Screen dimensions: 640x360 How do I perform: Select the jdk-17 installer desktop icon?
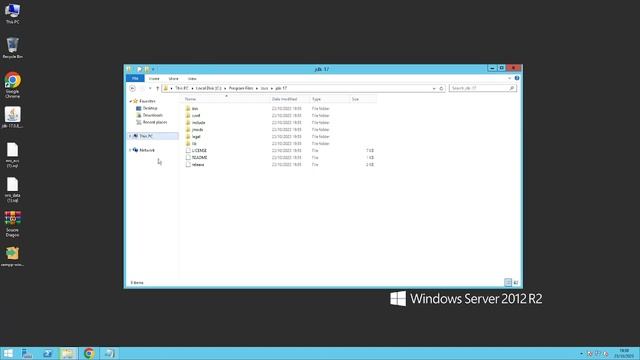[13, 118]
